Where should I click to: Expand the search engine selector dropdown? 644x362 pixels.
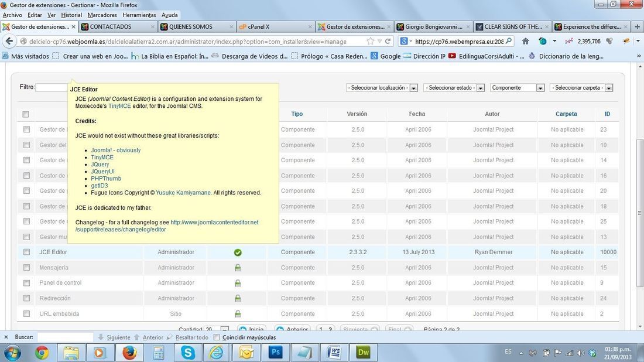click(411, 41)
